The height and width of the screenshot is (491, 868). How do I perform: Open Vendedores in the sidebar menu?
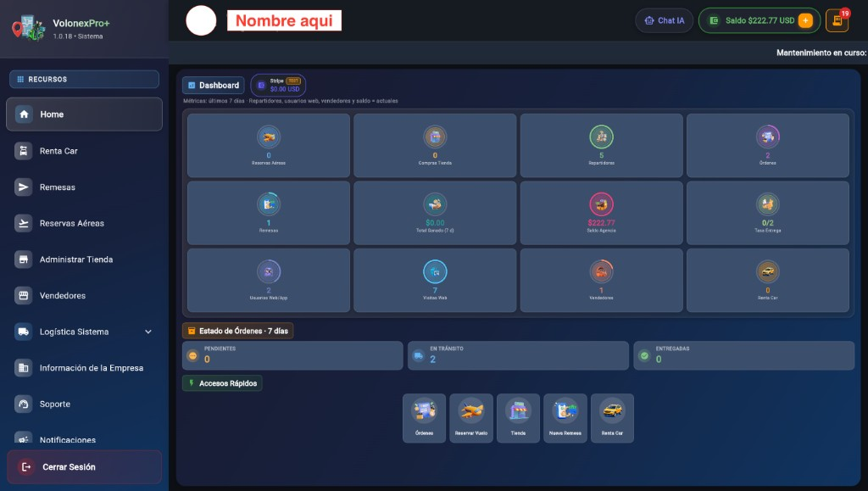[x=84, y=296]
